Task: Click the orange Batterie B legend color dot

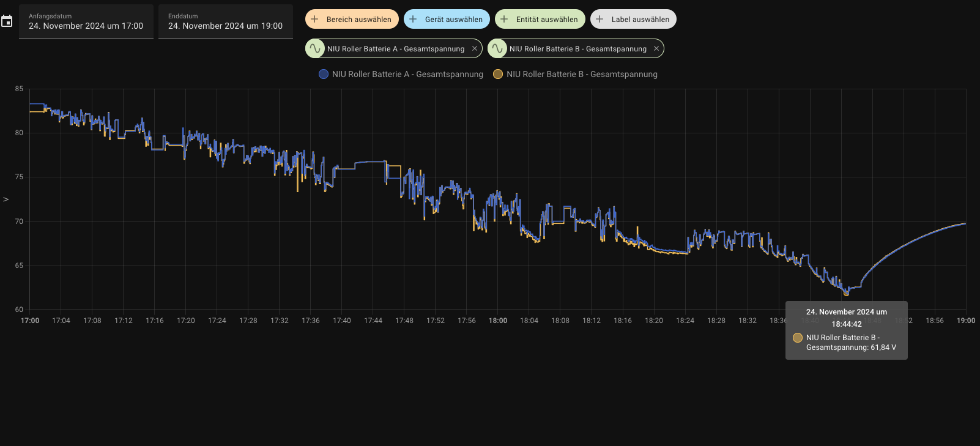Action: 498,74
